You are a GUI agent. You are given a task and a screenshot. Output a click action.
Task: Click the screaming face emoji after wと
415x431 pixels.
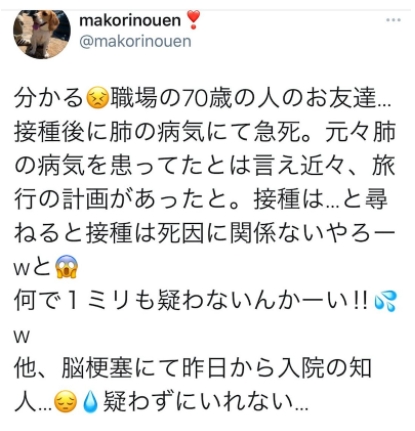67,266
